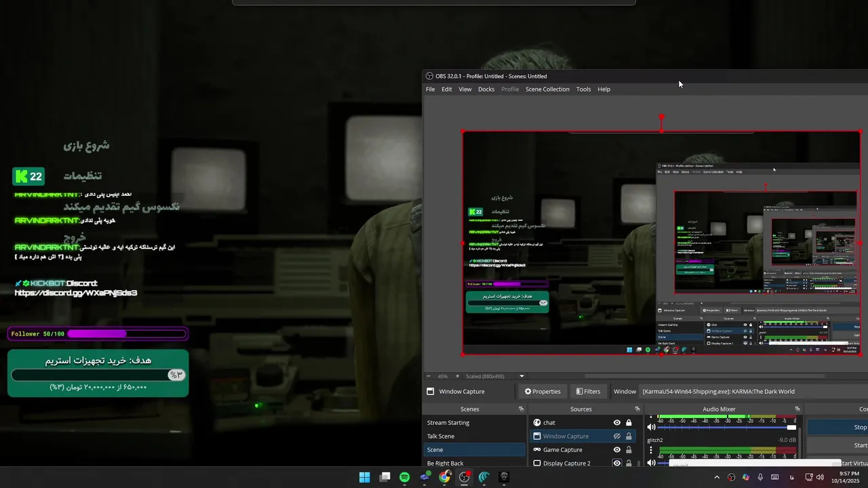Select the scene named Scene

[x=474, y=450]
